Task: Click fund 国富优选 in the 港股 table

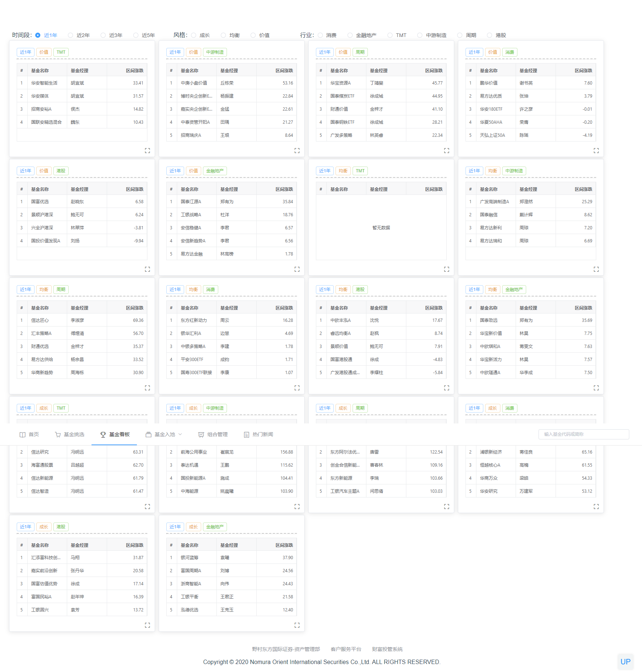Action: click(x=40, y=202)
